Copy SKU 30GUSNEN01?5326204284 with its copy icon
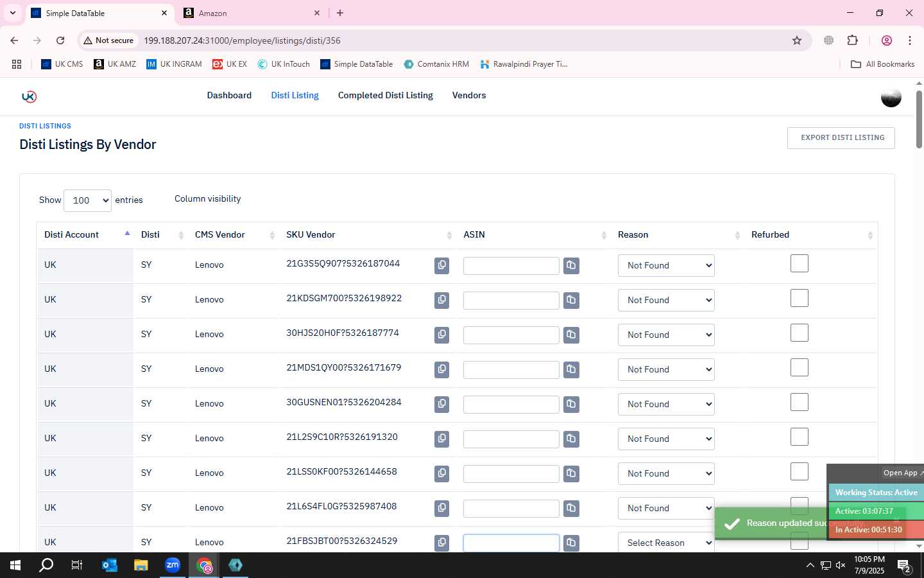The width and height of the screenshot is (924, 578). [x=441, y=404]
